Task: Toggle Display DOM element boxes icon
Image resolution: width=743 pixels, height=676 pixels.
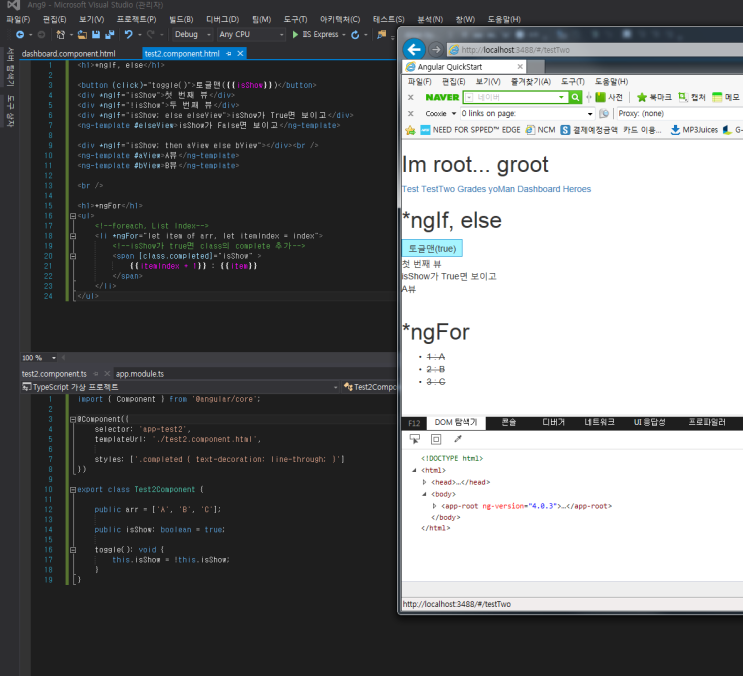Action: pyautogui.click(x=436, y=439)
